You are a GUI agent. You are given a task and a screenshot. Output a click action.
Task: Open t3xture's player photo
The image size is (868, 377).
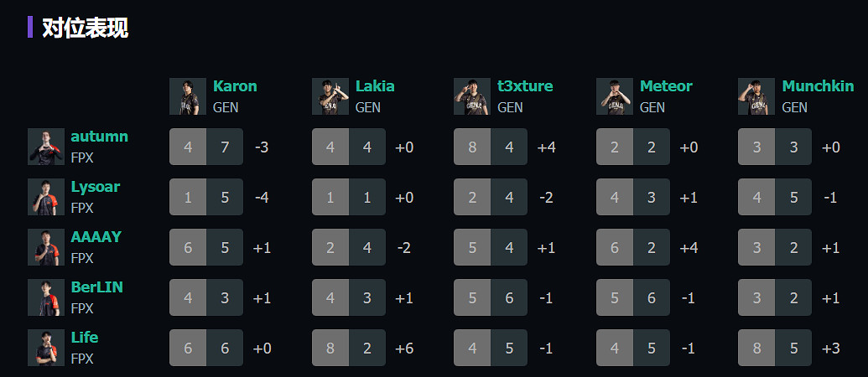tap(471, 96)
